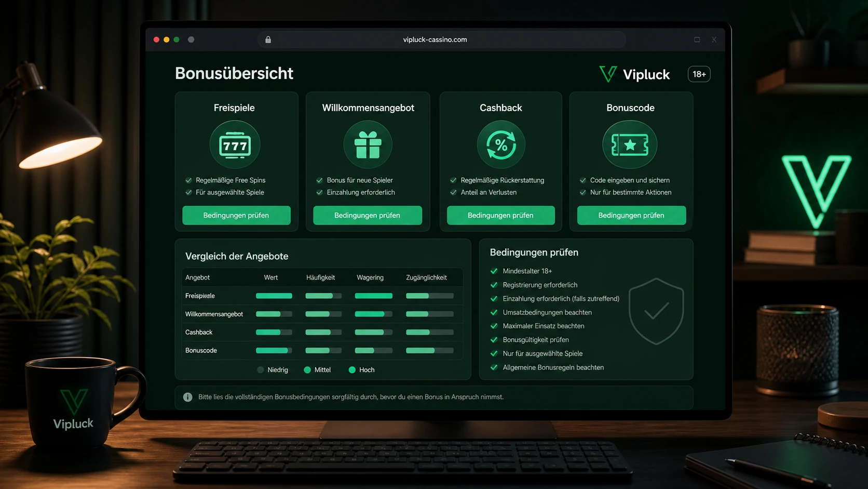The height and width of the screenshot is (489, 868).
Task: Click checkmark beside Nur für bestimmte Aktionen
Action: click(x=582, y=192)
